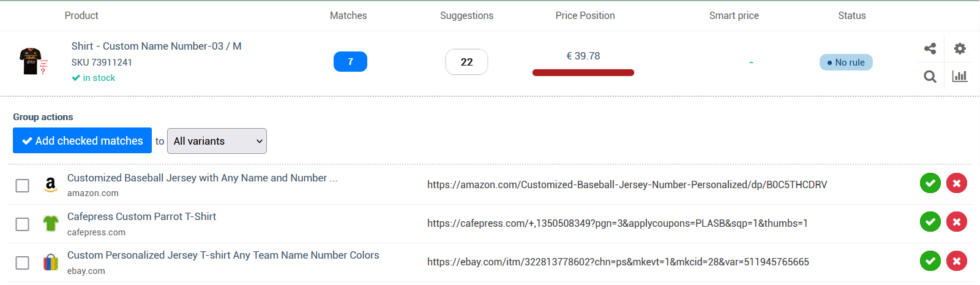Open the bar chart statistics icon
Viewport: 980px width, 285px height.
(960, 76)
